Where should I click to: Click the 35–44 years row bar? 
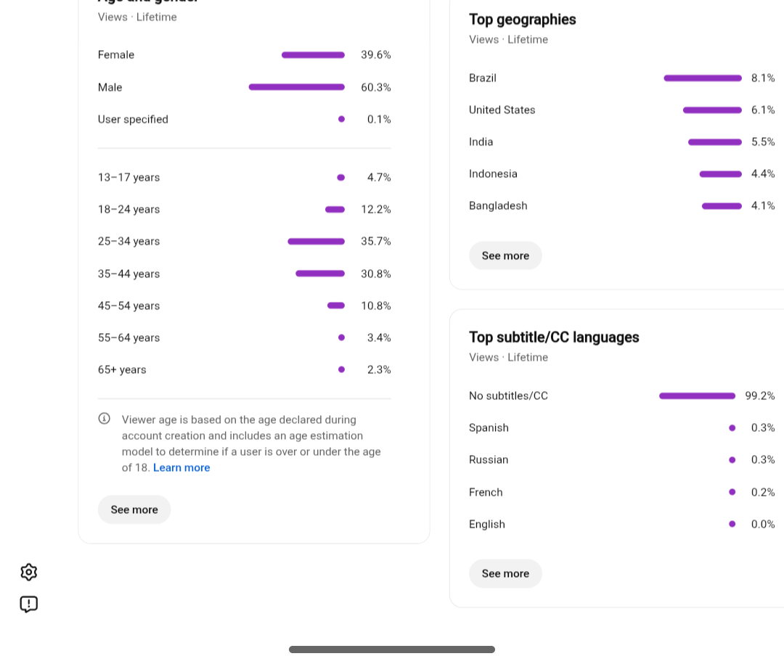(320, 274)
